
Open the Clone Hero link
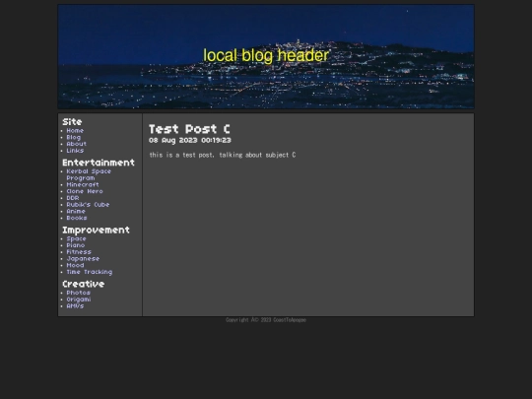tap(85, 191)
